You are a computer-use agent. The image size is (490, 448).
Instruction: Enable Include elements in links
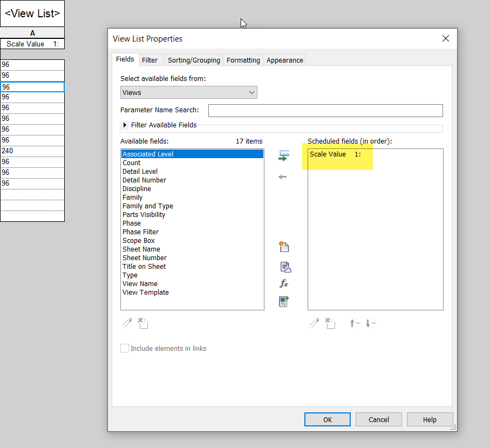125,348
